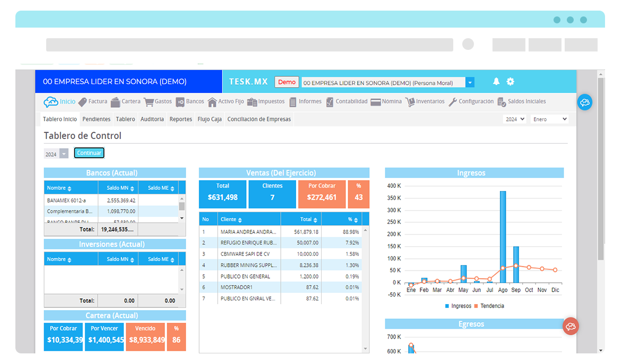Toggle Ingresos legend series in chart
Image resolution: width=622 pixels, height=364 pixels.
click(x=458, y=306)
